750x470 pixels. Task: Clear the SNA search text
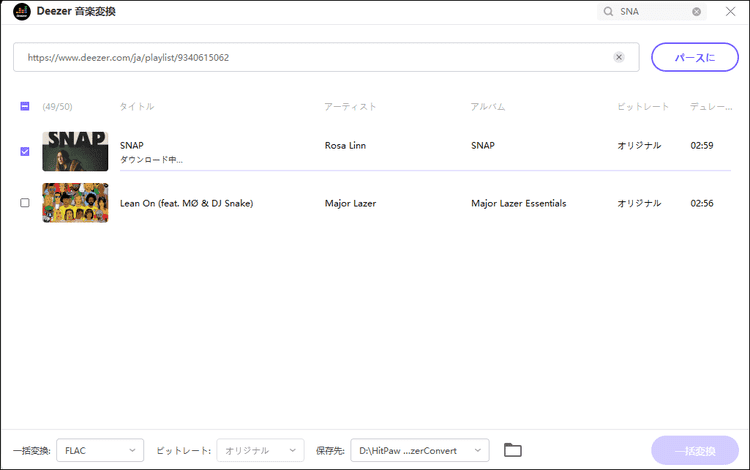696,11
